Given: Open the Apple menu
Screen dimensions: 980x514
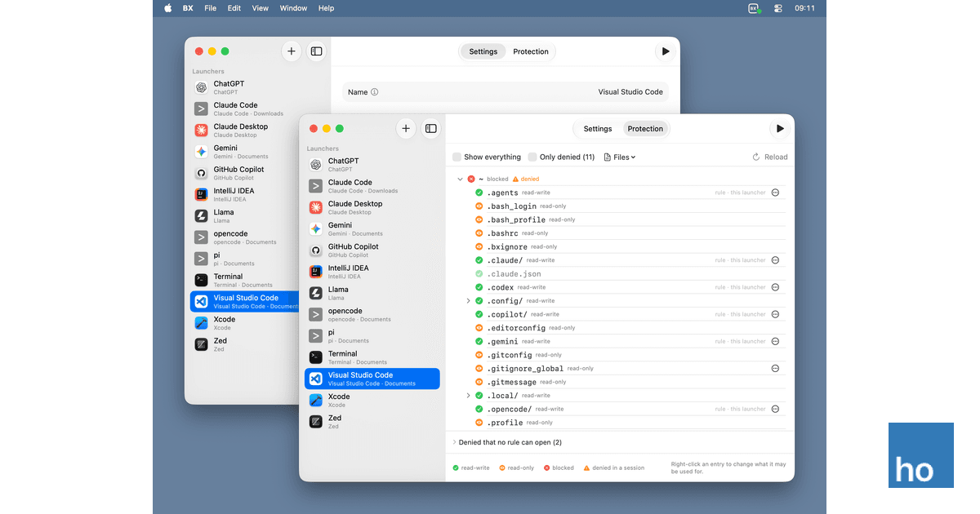Looking at the screenshot, I should [168, 8].
